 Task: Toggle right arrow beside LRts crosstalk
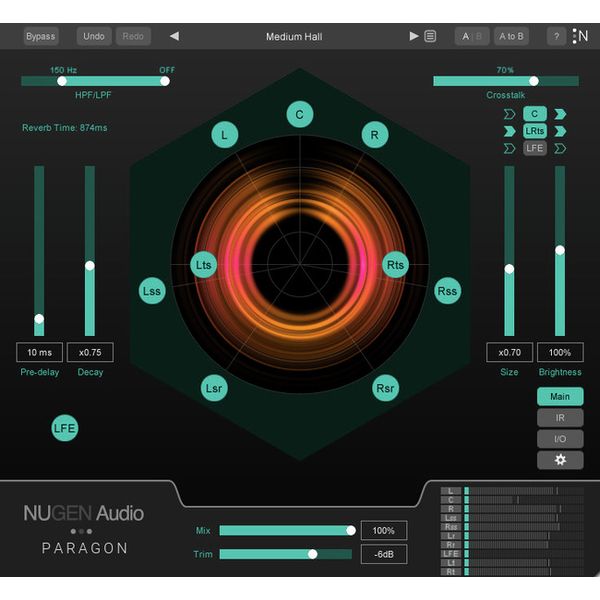pyautogui.click(x=560, y=131)
